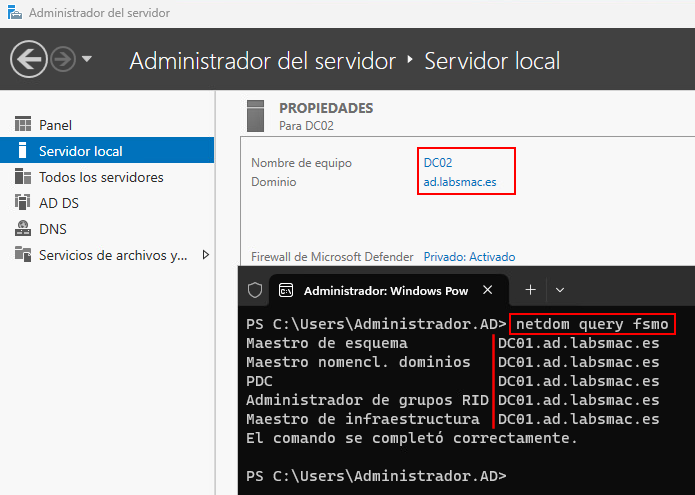The image size is (695, 495).
Task: Open the DC02 computer name link
Action: [x=439, y=162]
